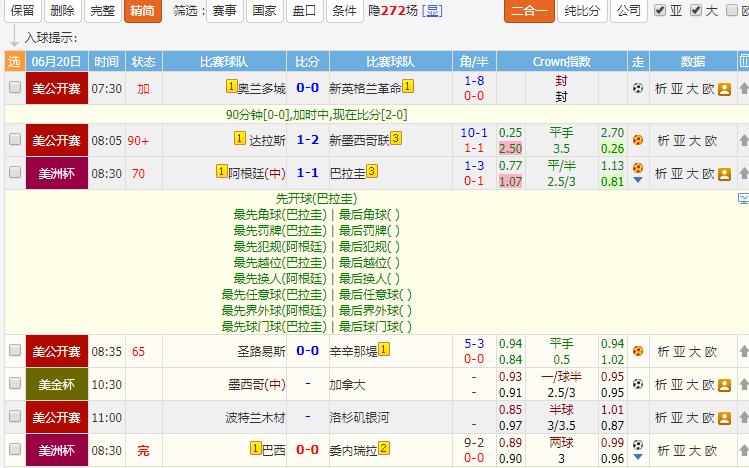This screenshot has height=468, width=749.
Task: Open orange profile icon in 奥兰多城 row
Action: (x=724, y=89)
